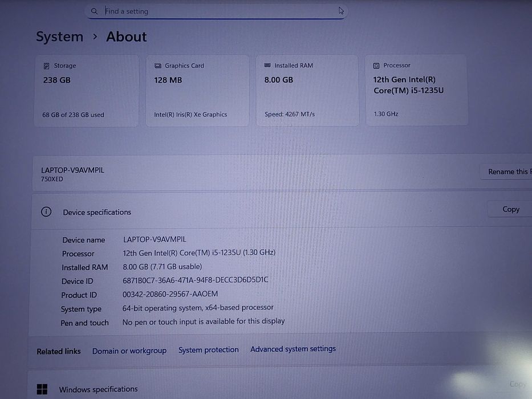Image resolution: width=532 pixels, height=399 pixels.
Task: Click breadcrumb chevron between System and About
Action: point(95,36)
